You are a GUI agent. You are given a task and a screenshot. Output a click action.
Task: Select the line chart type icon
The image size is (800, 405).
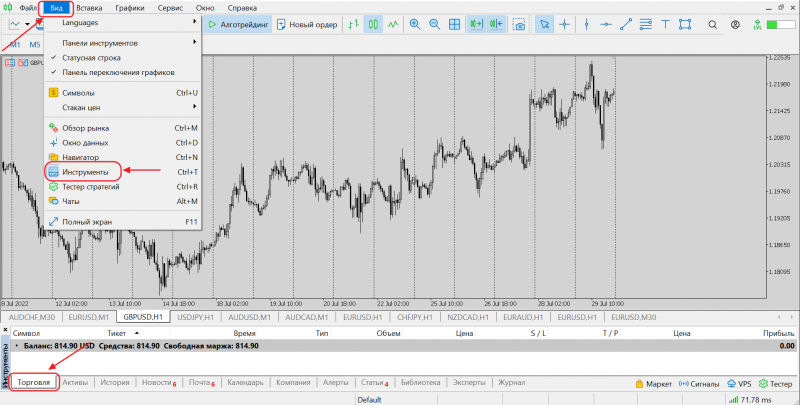393,24
